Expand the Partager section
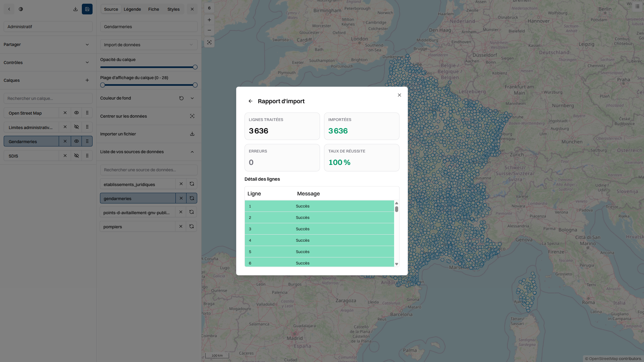Screen dimensions: 644x362 click(87, 45)
